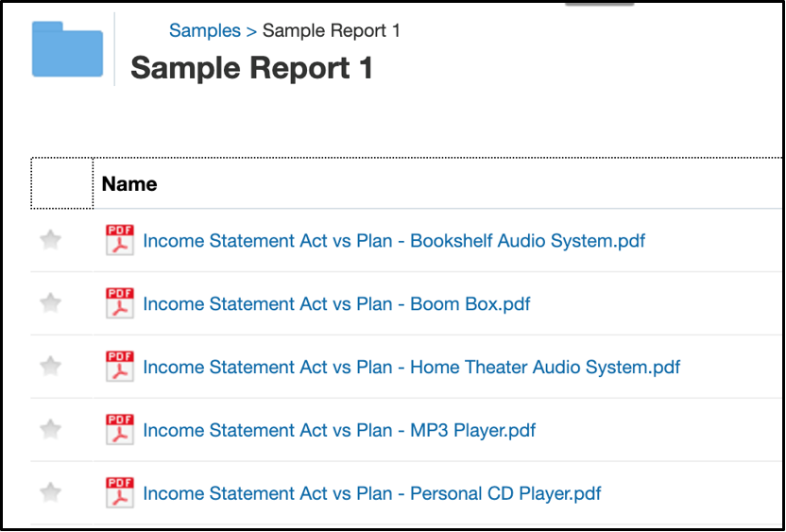Click PDF icon for Bookshelf Audio System report

pos(120,241)
